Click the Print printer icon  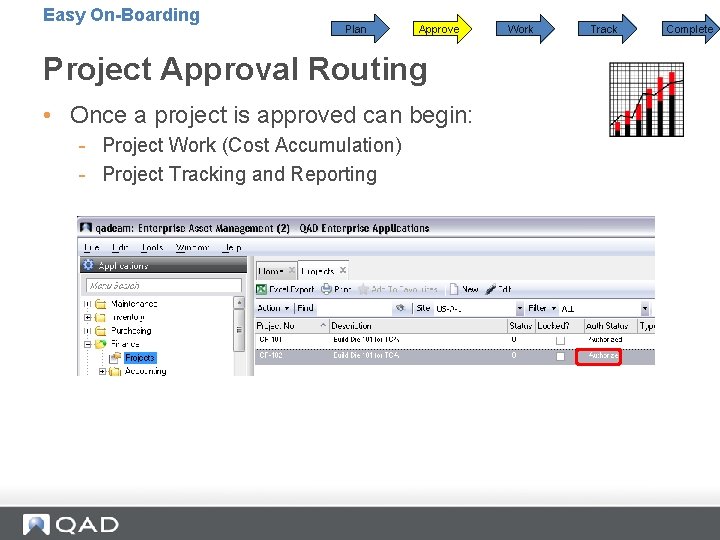coord(326,289)
